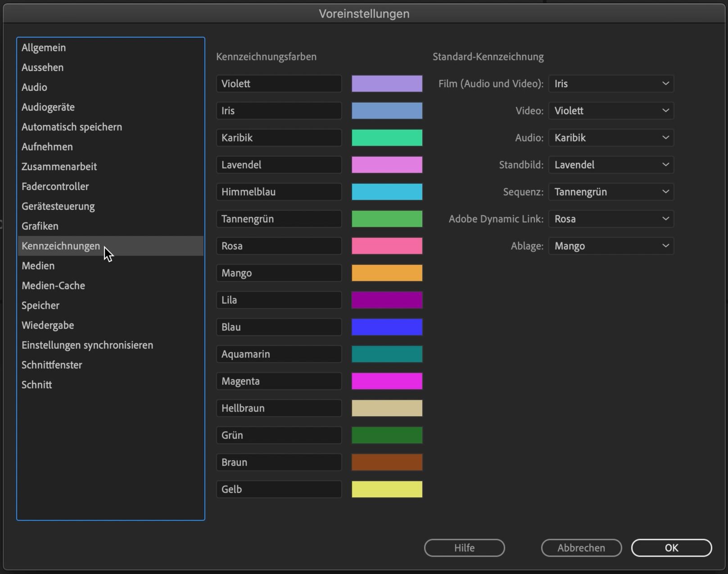The image size is (728, 574).
Task: Open the Sequenz label dropdown
Action: pos(610,192)
